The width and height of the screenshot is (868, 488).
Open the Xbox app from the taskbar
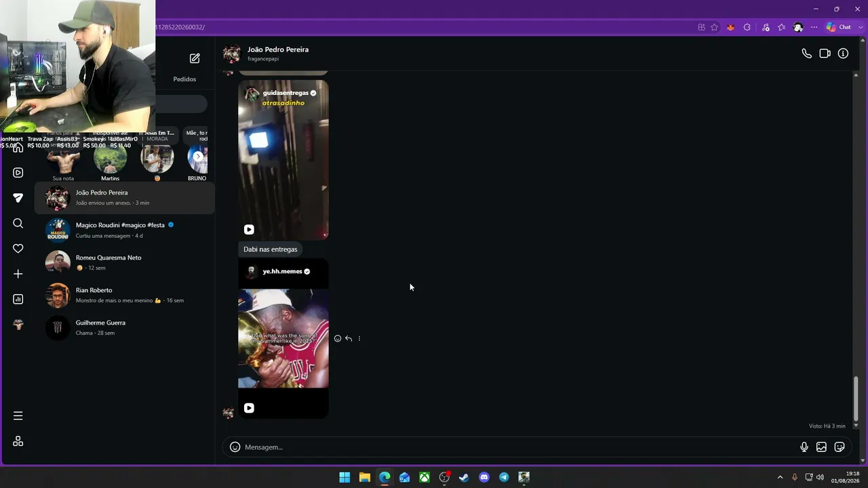coord(425,477)
